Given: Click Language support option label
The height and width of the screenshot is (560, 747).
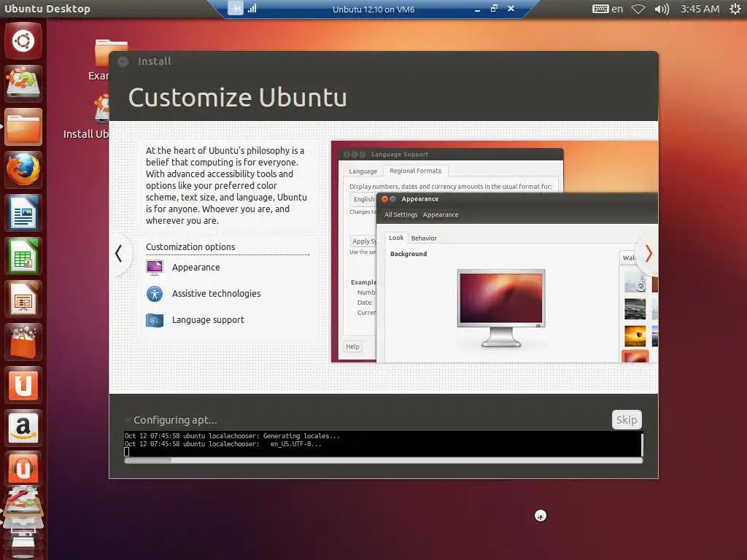Looking at the screenshot, I should point(208,320).
